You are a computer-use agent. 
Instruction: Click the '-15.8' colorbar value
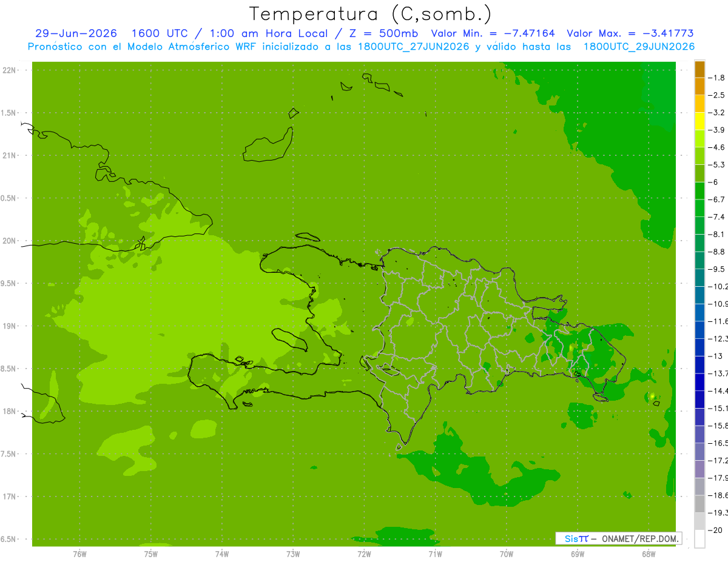718,426
